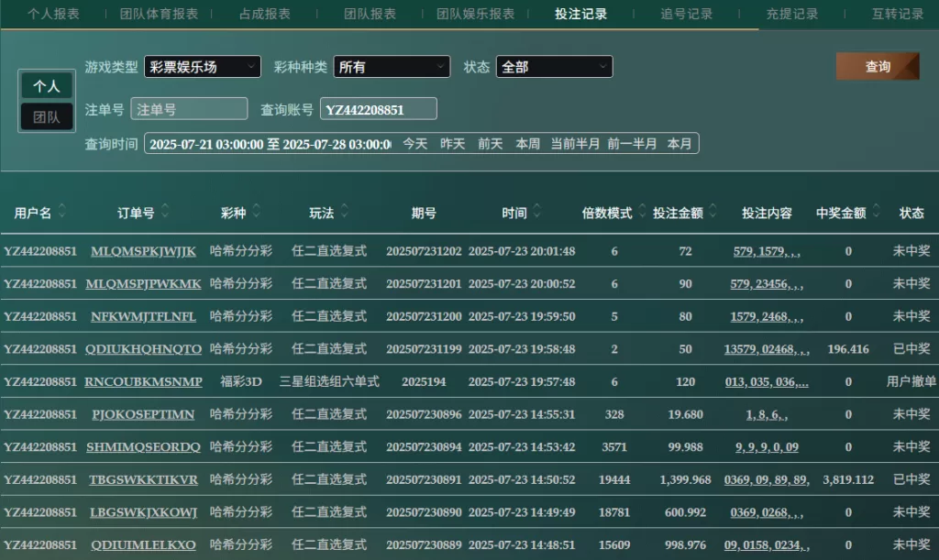Click period number 2025194

click(424, 381)
